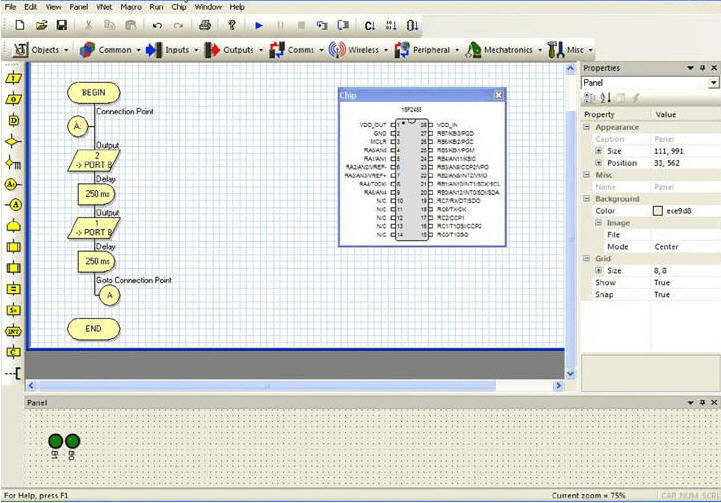The width and height of the screenshot is (721, 503).
Task: Click the Save file toolbar icon
Action: click(x=61, y=25)
